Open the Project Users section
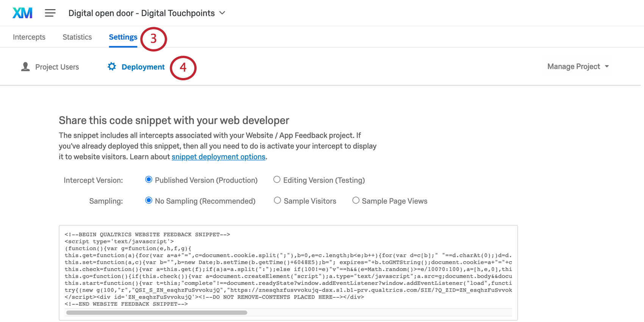 (x=57, y=67)
